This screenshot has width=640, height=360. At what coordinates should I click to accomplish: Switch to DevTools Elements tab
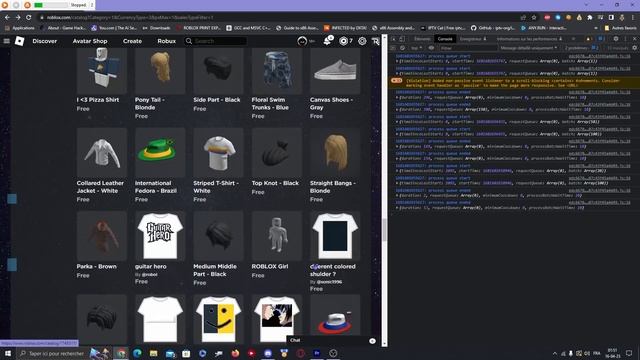click(x=422, y=39)
